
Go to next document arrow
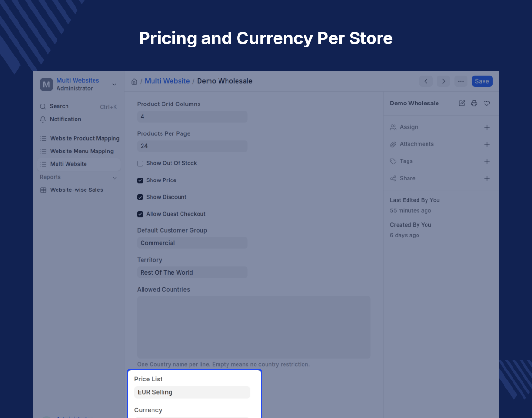(443, 81)
